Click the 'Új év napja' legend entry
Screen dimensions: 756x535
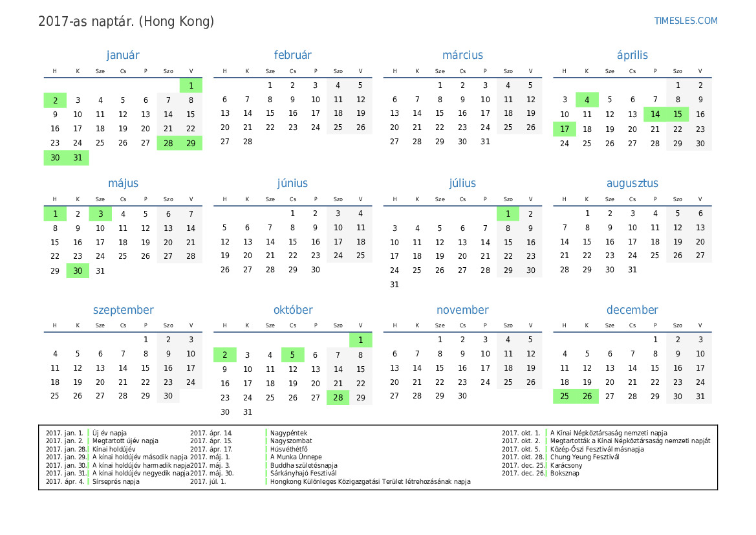point(109,433)
